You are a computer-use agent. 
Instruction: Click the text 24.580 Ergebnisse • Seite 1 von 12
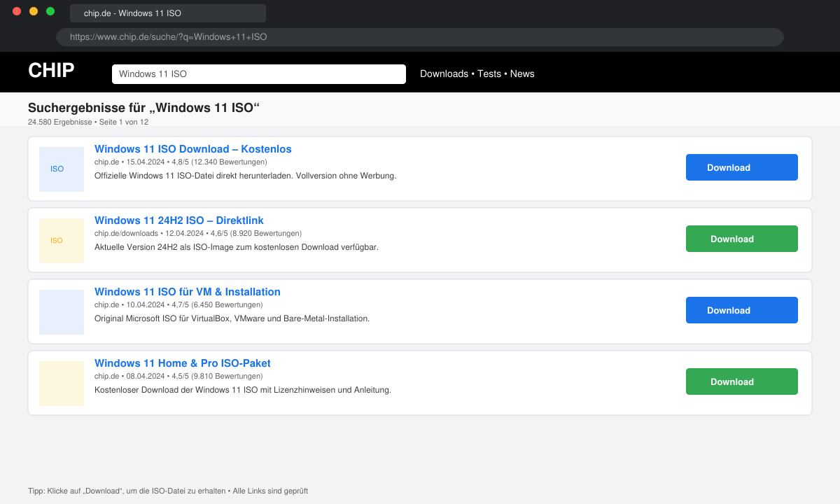[88, 122]
